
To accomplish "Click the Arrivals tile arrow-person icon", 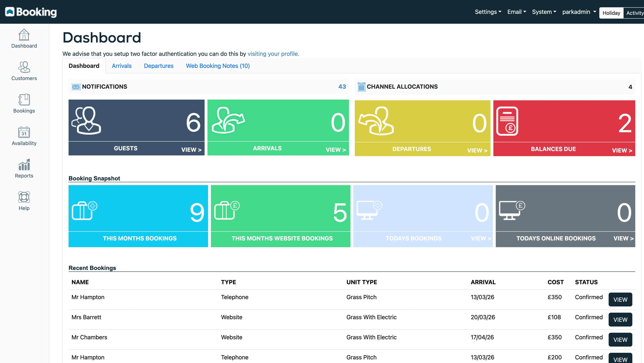I will coord(228,120).
